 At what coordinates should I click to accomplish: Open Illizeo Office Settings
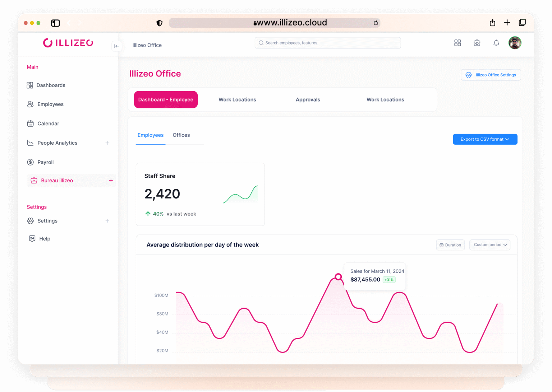(x=491, y=75)
